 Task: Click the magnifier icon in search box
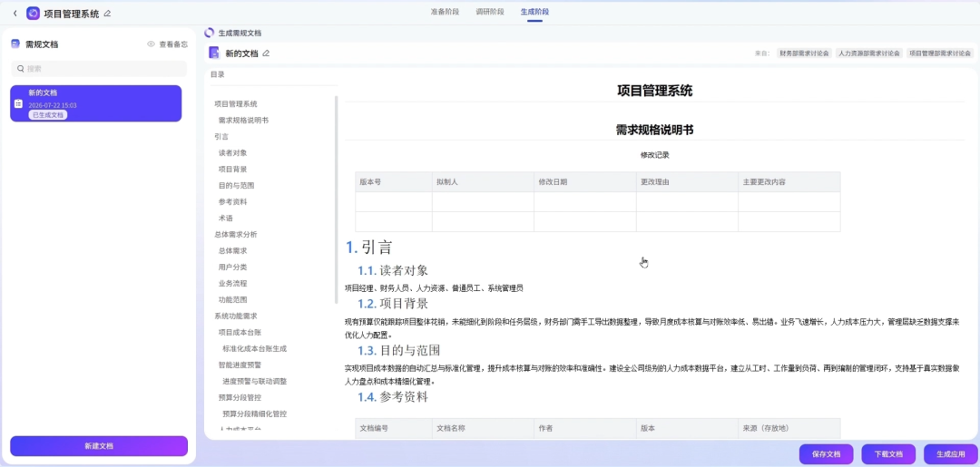click(21, 69)
